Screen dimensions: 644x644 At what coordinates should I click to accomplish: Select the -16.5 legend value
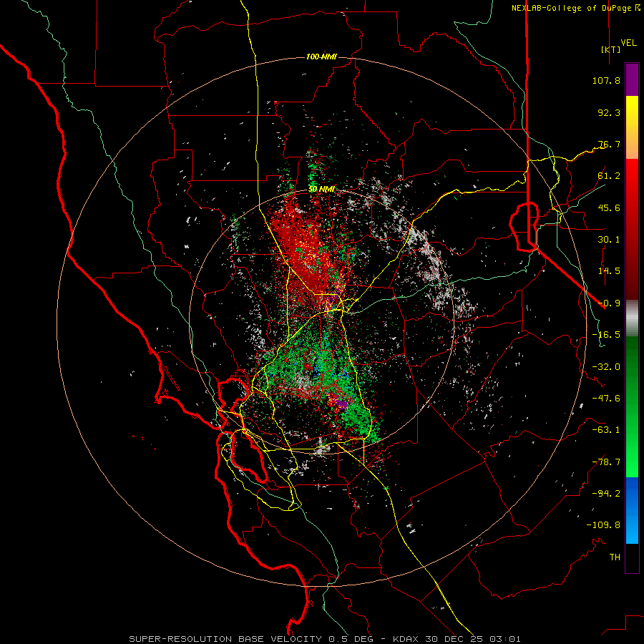click(606, 335)
